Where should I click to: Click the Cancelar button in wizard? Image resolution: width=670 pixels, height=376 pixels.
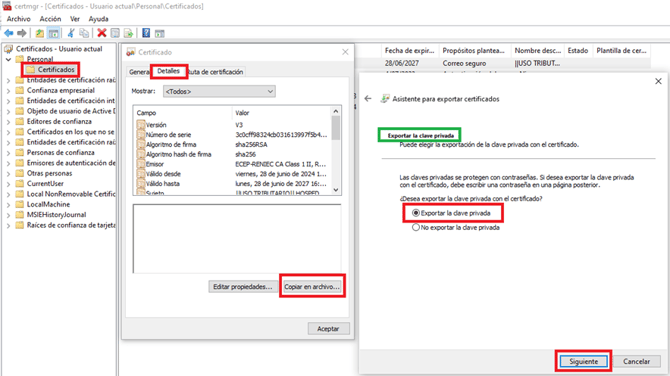coord(636,361)
